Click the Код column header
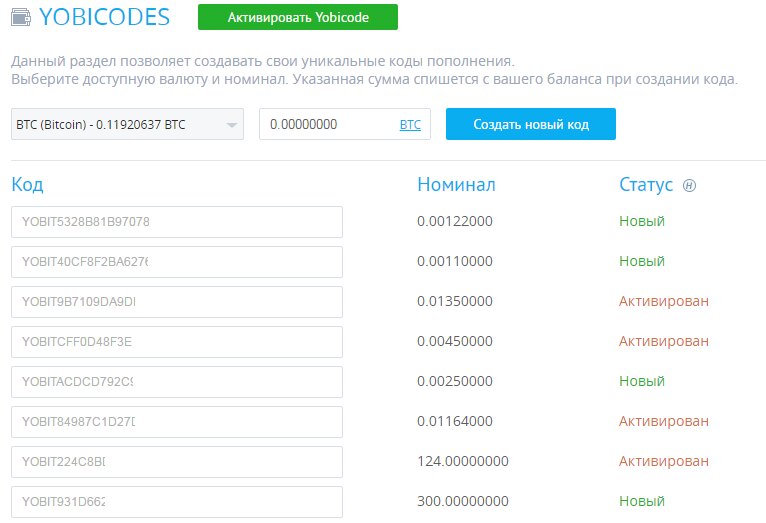The height and width of the screenshot is (523, 766). [27, 185]
